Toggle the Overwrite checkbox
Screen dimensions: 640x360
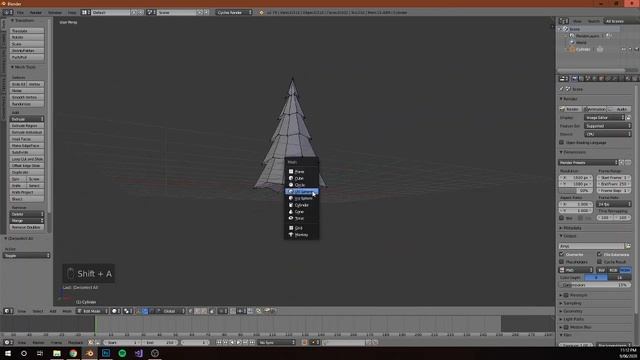click(x=562, y=254)
